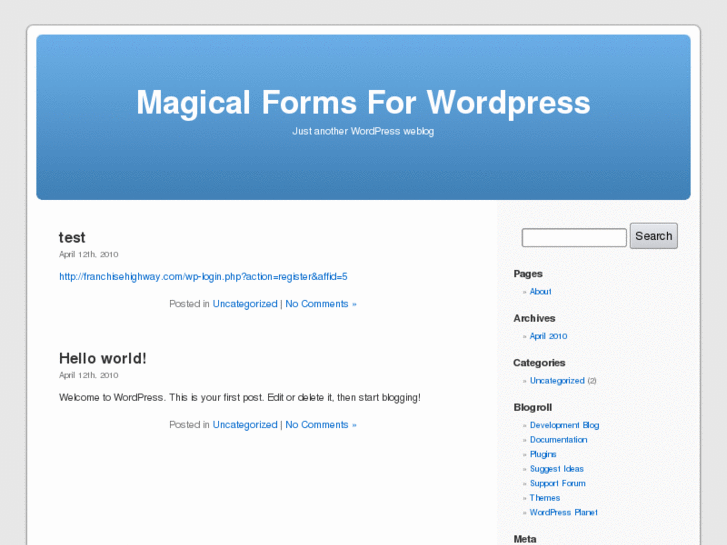
Task: Click the Magical Forms For Wordpress title
Action: [363, 103]
